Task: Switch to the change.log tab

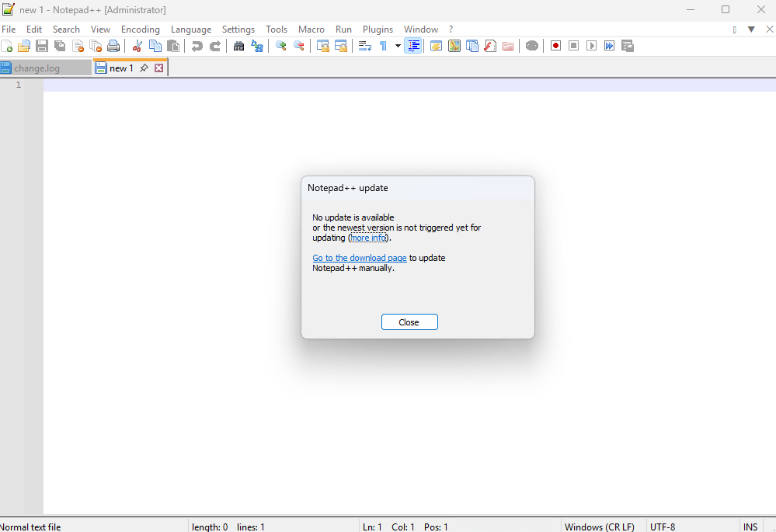Action: click(x=37, y=68)
